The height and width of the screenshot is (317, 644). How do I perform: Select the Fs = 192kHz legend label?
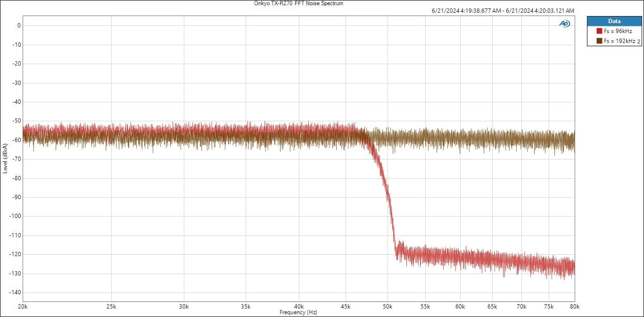click(619, 41)
